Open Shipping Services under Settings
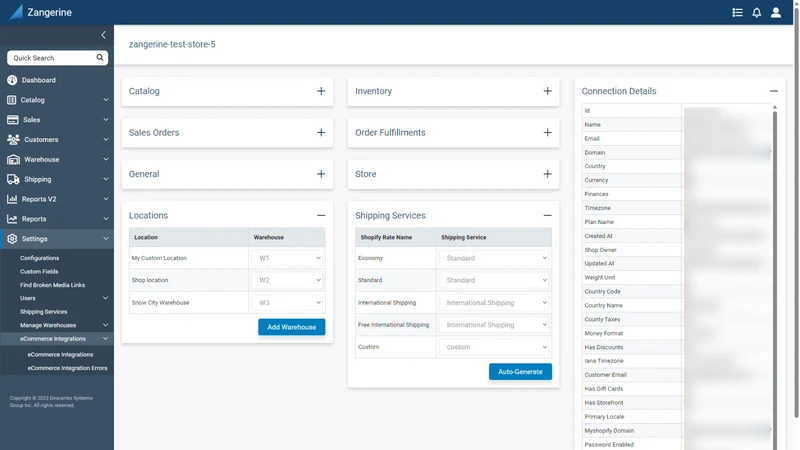 [43, 312]
